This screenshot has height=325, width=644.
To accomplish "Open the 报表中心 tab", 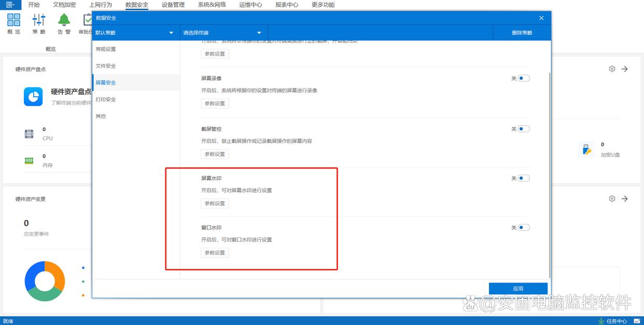I will [287, 5].
